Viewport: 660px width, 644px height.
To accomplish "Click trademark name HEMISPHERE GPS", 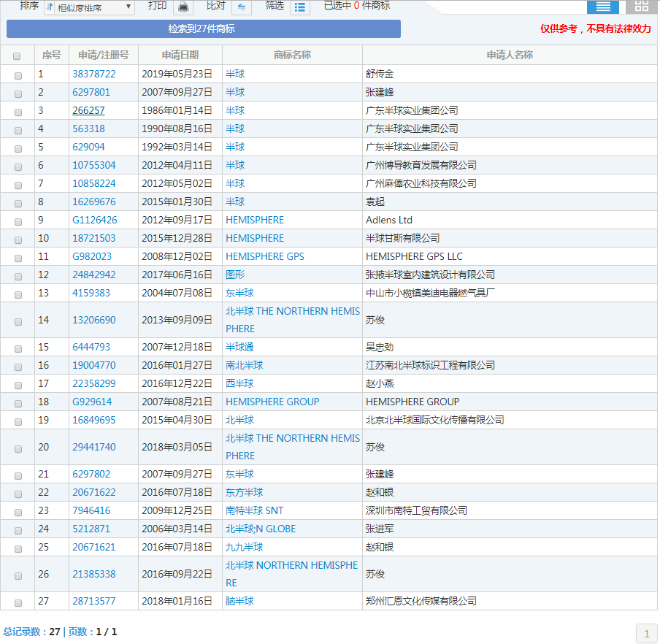I will pyautogui.click(x=265, y=256).
